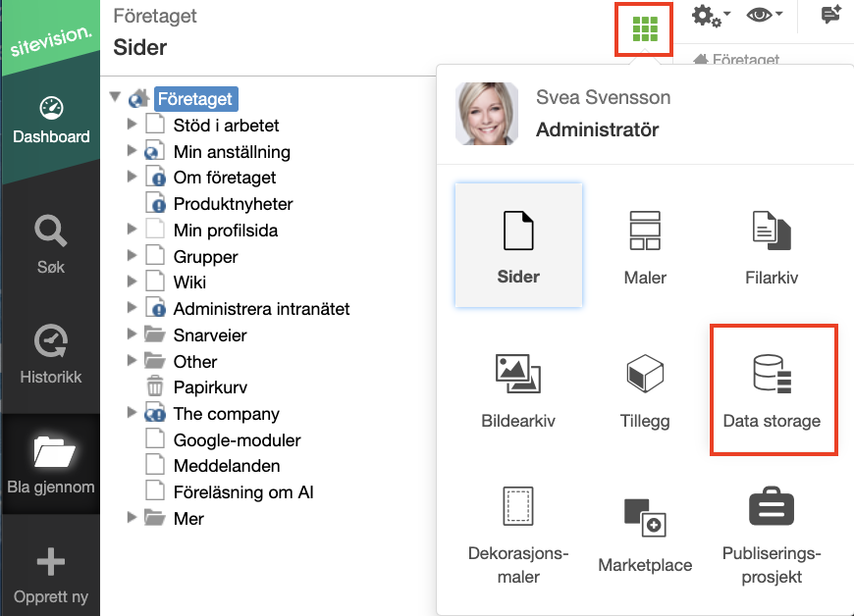Open the settings gears dropdown
Image resolution: width=854 pixels, height=616 pixels.
(711, 16)
